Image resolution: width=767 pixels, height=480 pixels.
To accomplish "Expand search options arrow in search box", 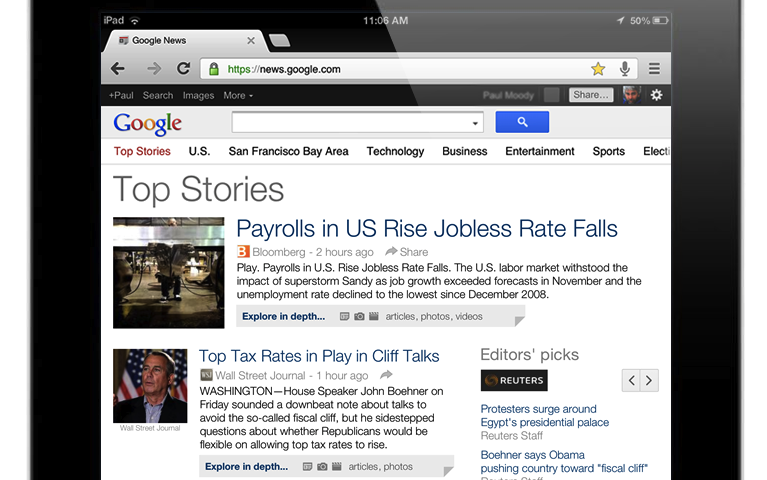I will [x=475, y=123].
